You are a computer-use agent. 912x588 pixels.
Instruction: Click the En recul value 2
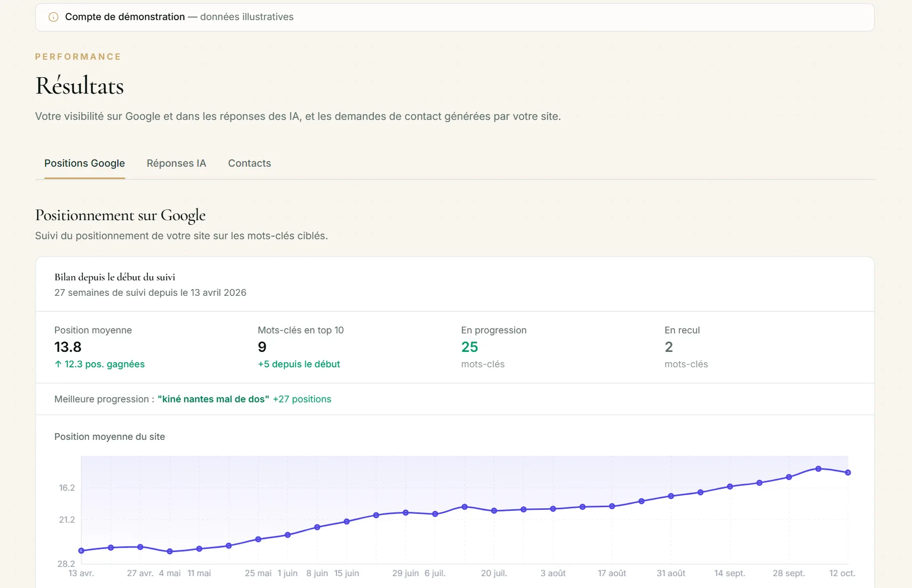pos(668,347)
